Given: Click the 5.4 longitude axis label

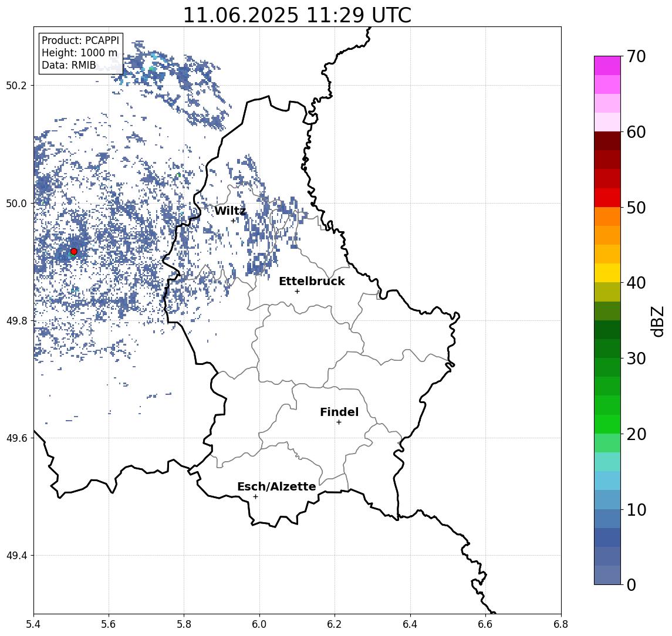Looking at the screenshot, I should (33, 624).
